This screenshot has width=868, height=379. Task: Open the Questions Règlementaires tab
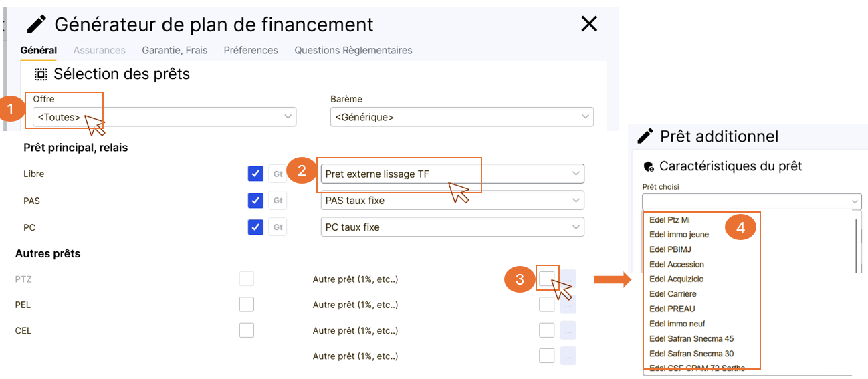[353, 50]
